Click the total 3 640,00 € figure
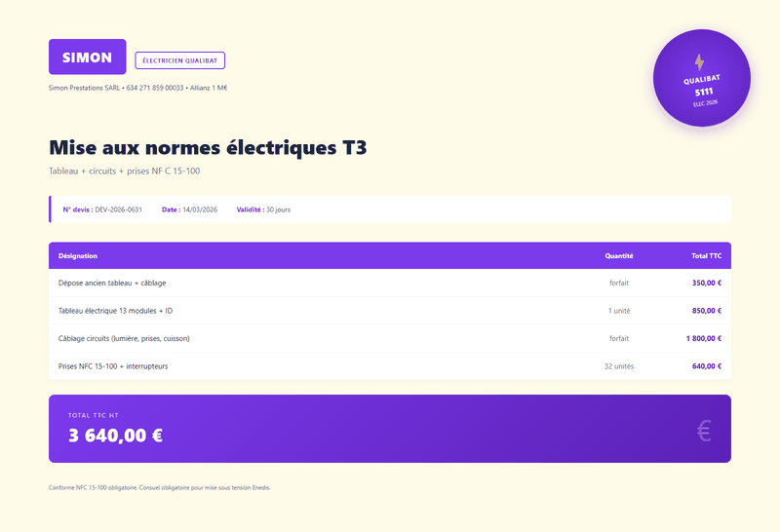 (115, 436)
